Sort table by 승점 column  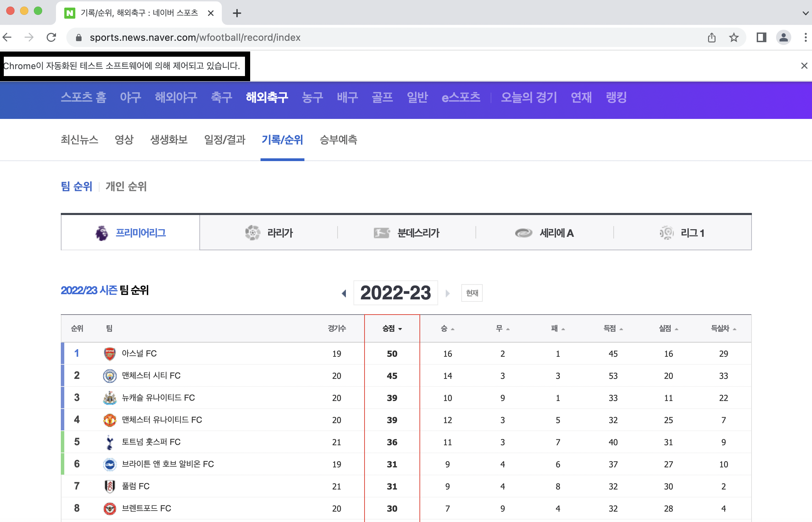[x=392, y=328]
